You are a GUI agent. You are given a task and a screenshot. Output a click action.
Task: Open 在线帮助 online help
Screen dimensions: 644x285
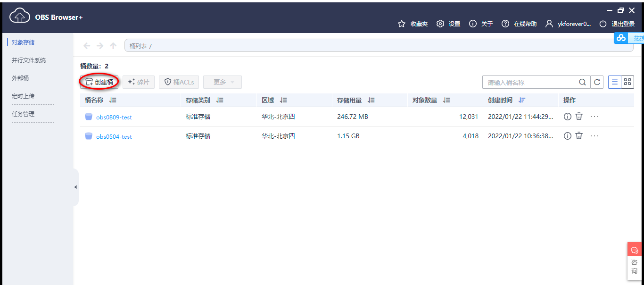(x=505, y=24)
